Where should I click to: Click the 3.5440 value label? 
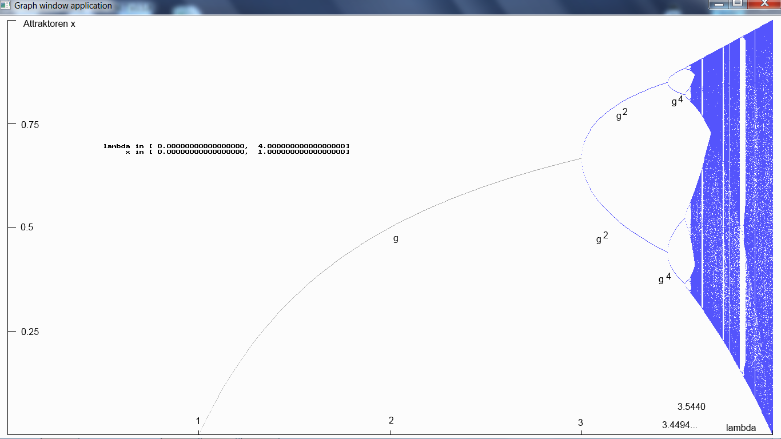tap(691, 407)
